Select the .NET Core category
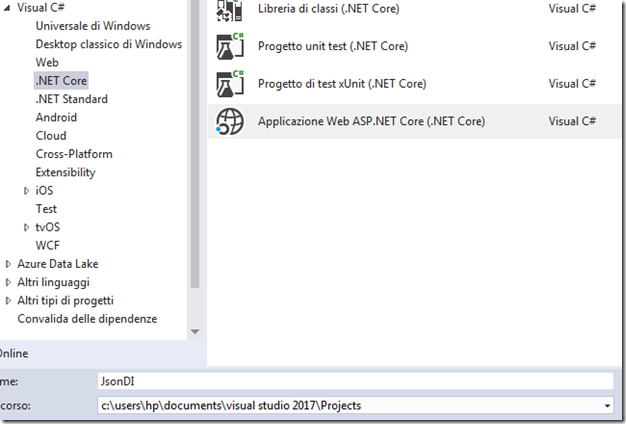This screenshot has height=424, width=626. 61,81
